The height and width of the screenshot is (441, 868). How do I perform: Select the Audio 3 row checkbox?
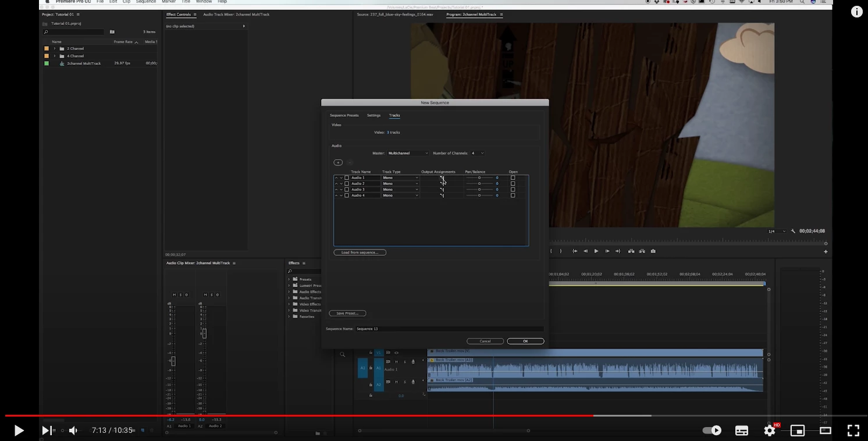point(347,190)
